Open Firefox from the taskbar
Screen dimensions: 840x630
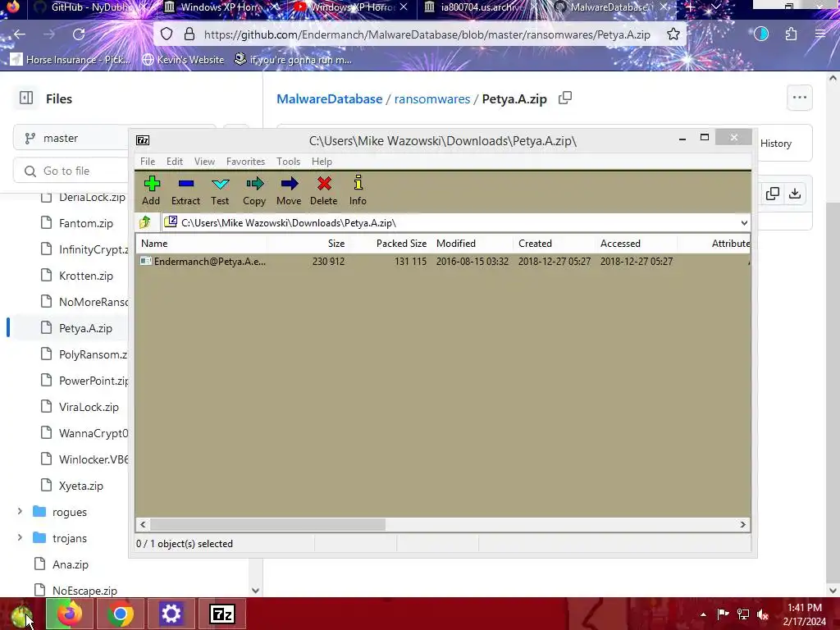click(70, 614)
